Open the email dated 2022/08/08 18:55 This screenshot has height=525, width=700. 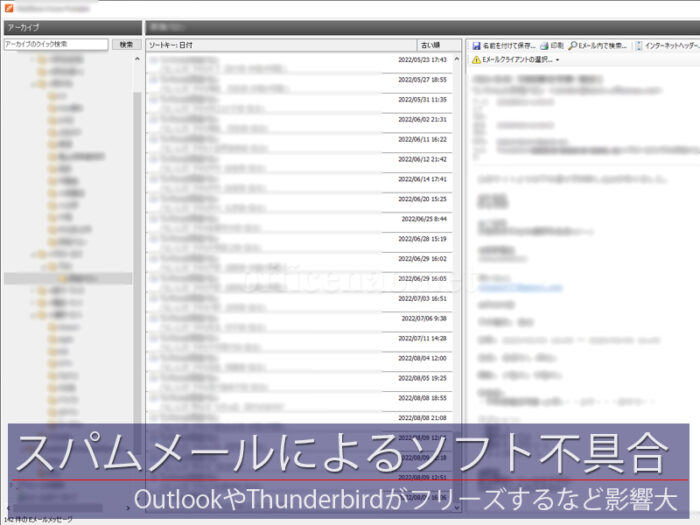pos(299,402)
